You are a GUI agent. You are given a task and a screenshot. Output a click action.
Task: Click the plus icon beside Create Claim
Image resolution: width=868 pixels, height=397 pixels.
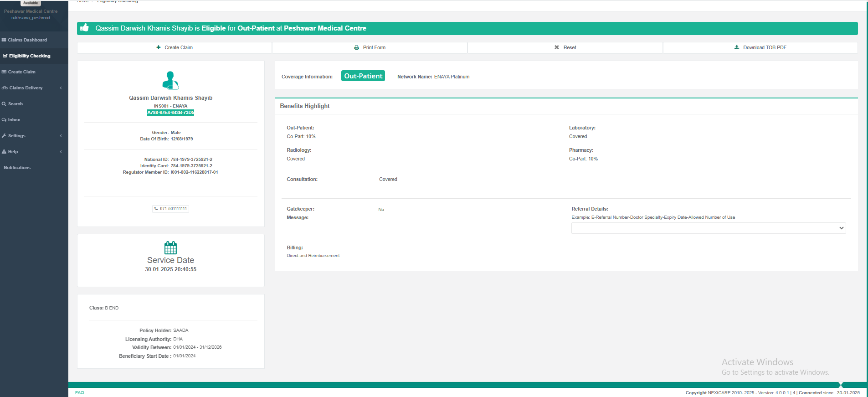(x=159, y=47)
